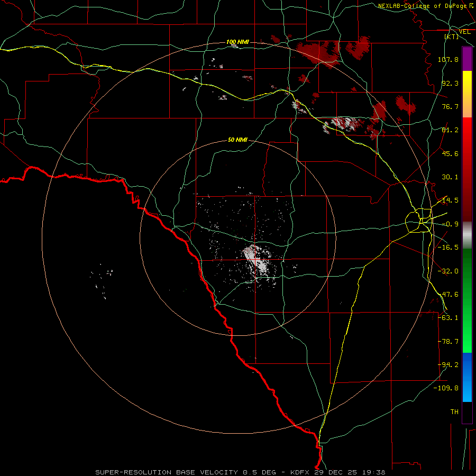Viewport: 476px width, 476px height.
Task: Click the -47.6 velocity scale value
Action: [448, 295]
